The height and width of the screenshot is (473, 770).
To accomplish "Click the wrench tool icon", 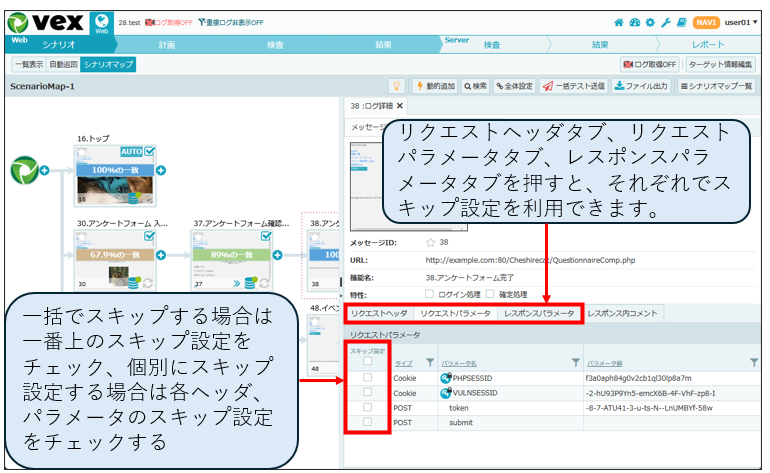I will (x=666, y=23).
